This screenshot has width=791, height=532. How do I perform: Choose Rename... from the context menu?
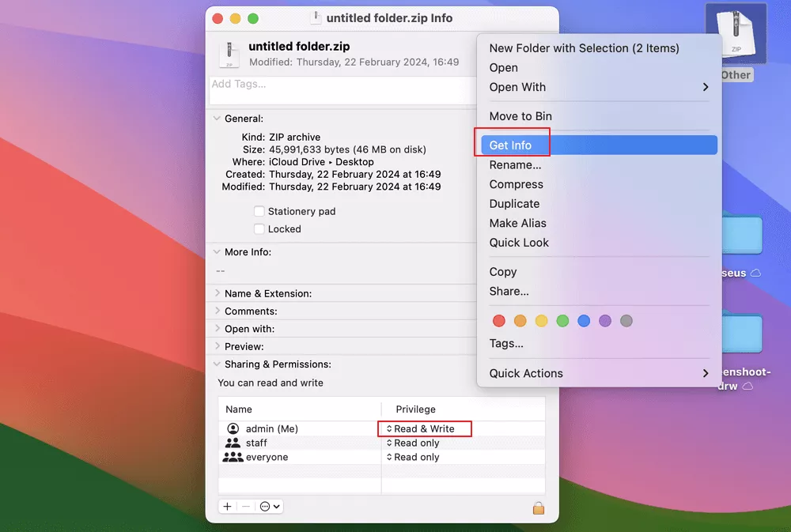point(599,165)
